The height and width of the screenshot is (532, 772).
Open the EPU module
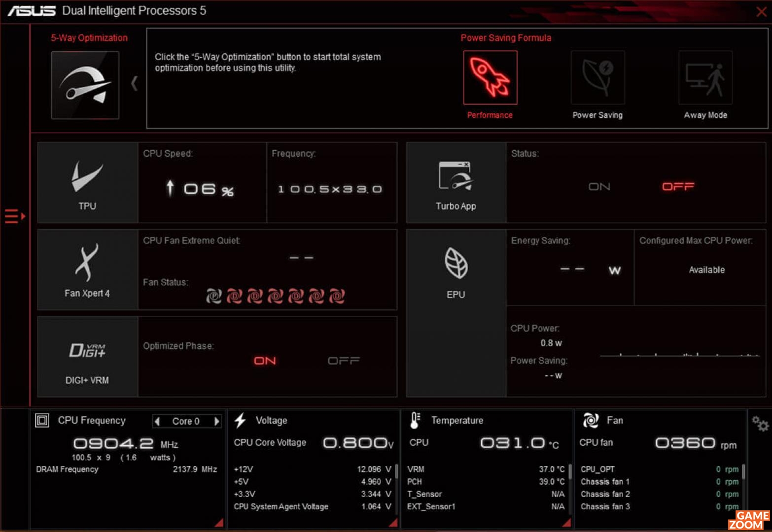(x=456, y=313)
